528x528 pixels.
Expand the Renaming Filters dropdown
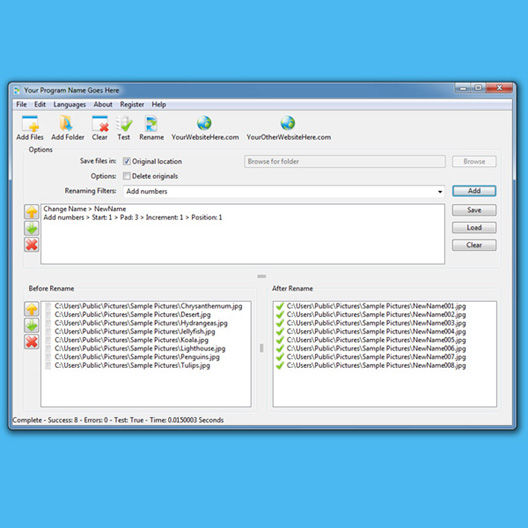tap(440, 192)
